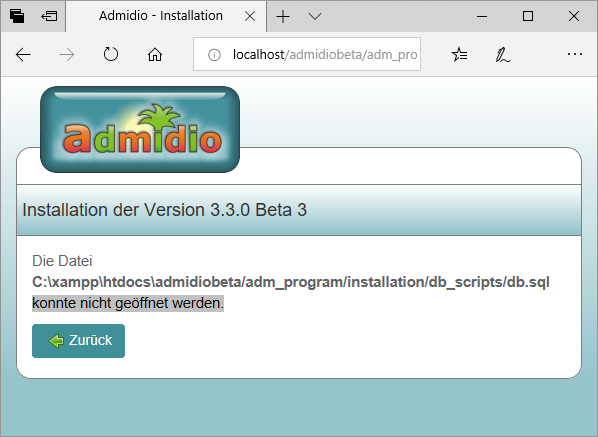Click the Forward navigation arrow
This screenshot has height=437, width=598.
pos(67,55)
